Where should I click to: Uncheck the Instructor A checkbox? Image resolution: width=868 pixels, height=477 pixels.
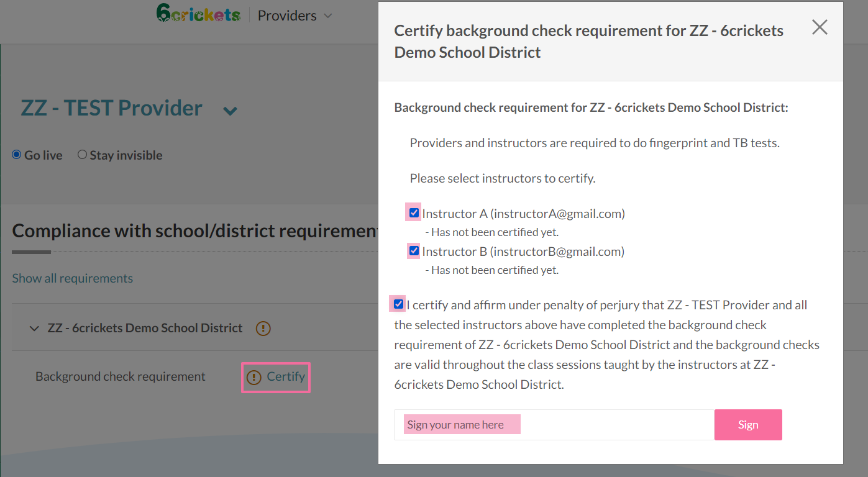[x=414, y=213]
